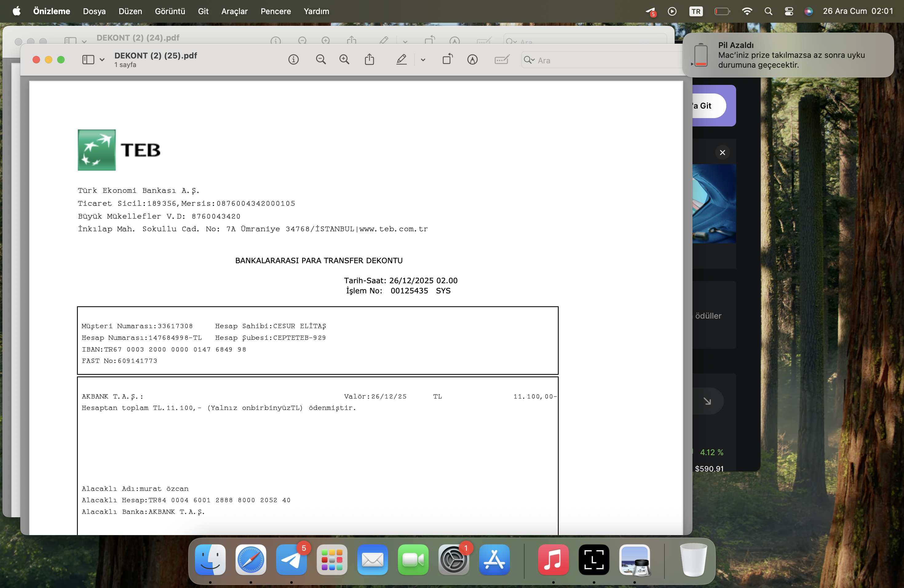The height and width of the screenshot is (588, 904).
Task: Click the Alacaklı Hesap IBAN TR84 line
Action: [x=186, y=500]
